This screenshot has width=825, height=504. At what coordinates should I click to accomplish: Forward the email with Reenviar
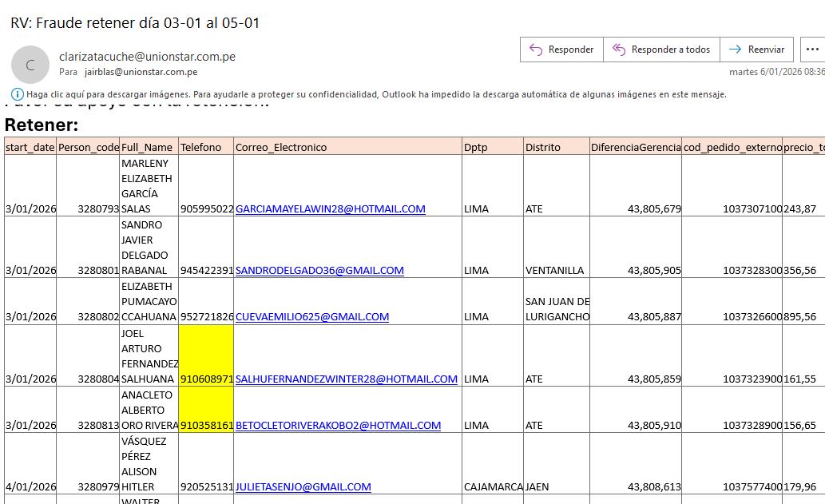pyautogui.click(x=757, y=50)
